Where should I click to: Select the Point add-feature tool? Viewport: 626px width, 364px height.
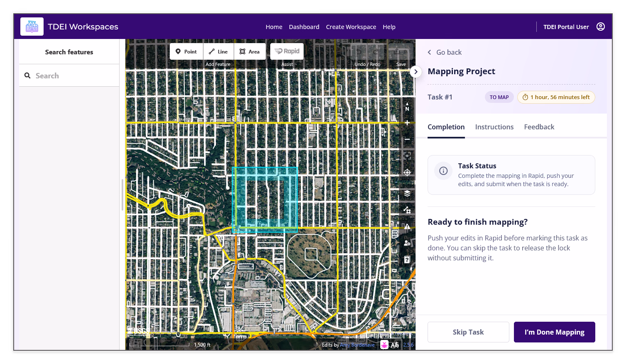186,51
